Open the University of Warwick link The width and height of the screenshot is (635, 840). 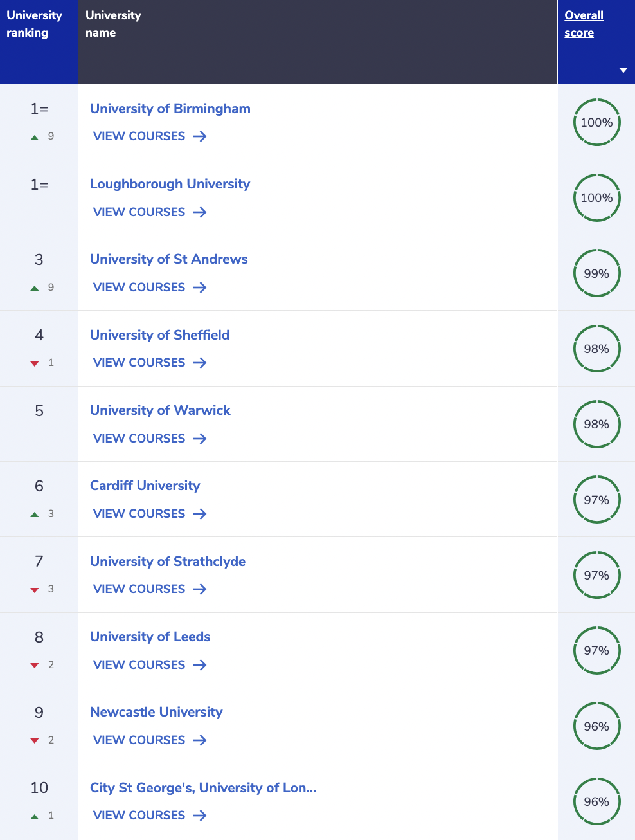pos(160,410)
